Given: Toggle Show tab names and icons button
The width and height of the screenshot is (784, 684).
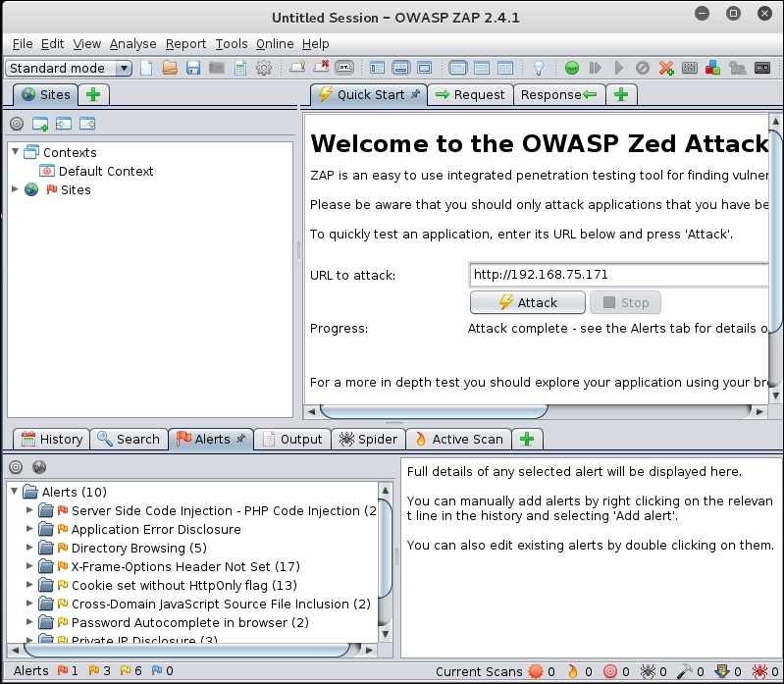Looking at the screenshot, I should click(x=344, y=68).
